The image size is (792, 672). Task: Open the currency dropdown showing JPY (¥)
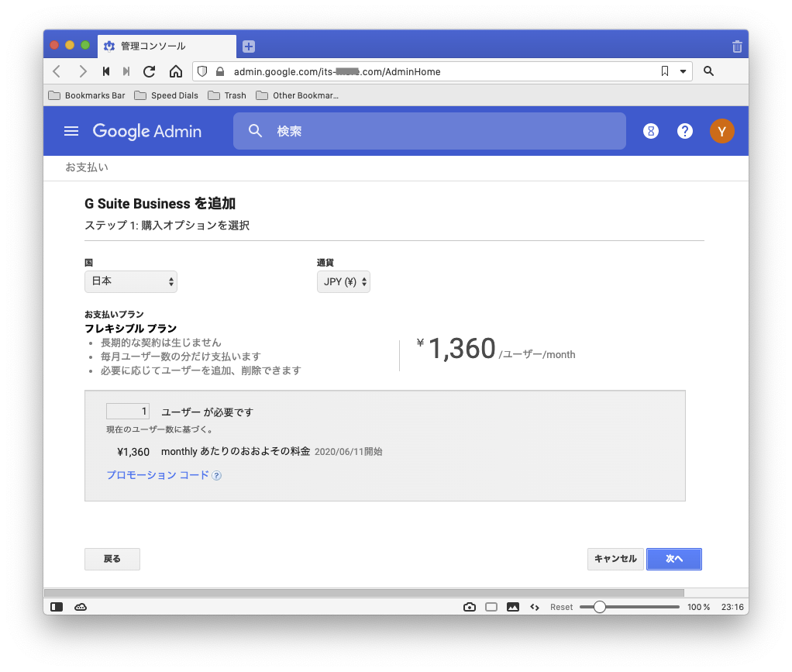point(343,281)
